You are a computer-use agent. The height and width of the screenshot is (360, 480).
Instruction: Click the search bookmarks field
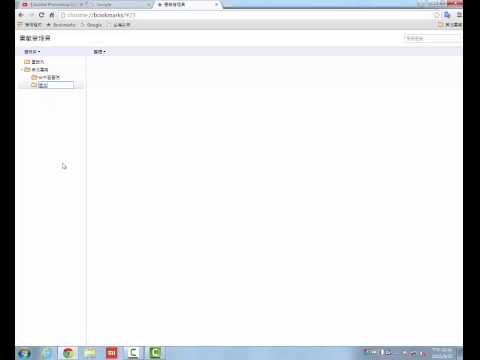pyautogui.click(x=431, y=38)
